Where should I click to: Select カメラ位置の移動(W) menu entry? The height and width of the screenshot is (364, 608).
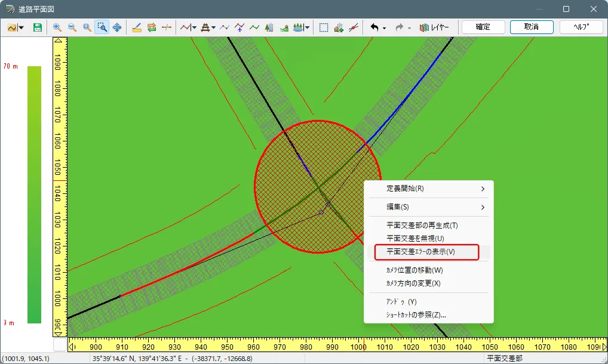click(414, 270)
